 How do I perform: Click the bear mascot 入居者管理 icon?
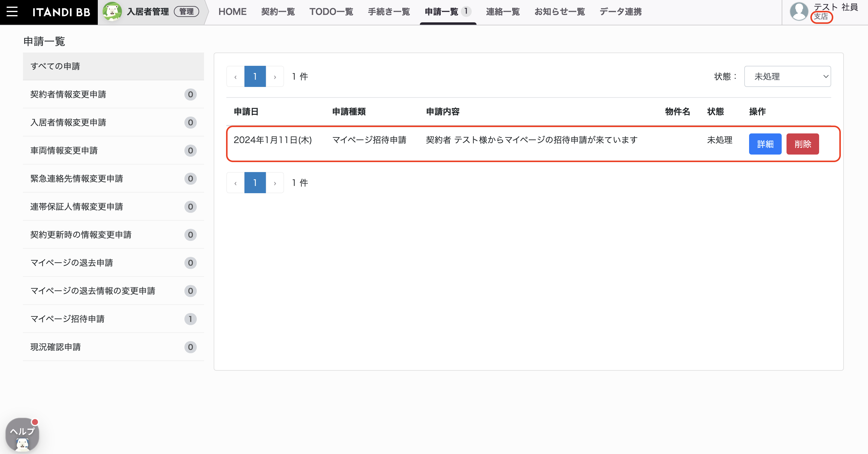(x=112, y=12)
